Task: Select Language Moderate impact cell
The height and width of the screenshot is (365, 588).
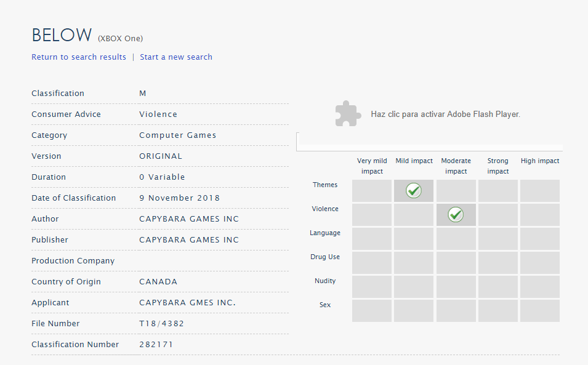Action: [x=456, y=239]
